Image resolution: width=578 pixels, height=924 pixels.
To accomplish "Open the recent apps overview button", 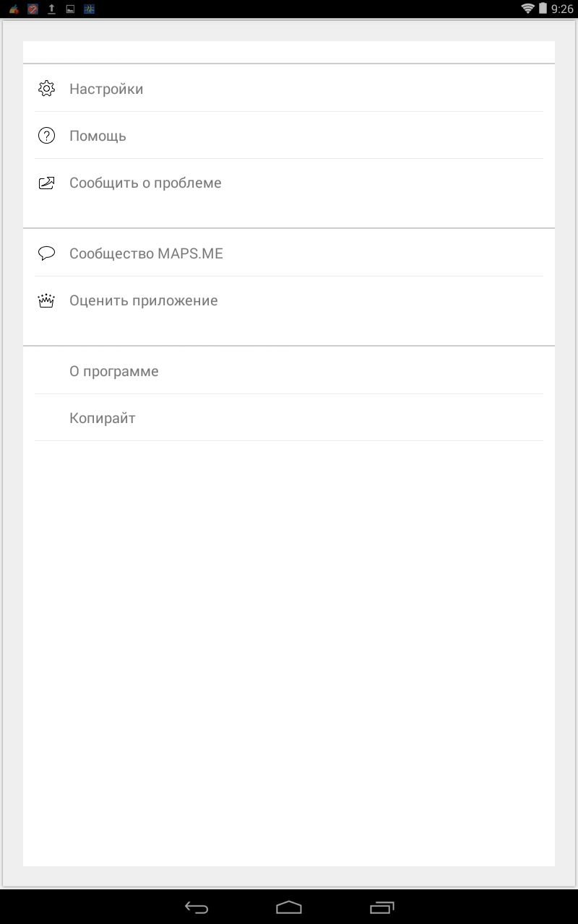I will tap(382, 907).
